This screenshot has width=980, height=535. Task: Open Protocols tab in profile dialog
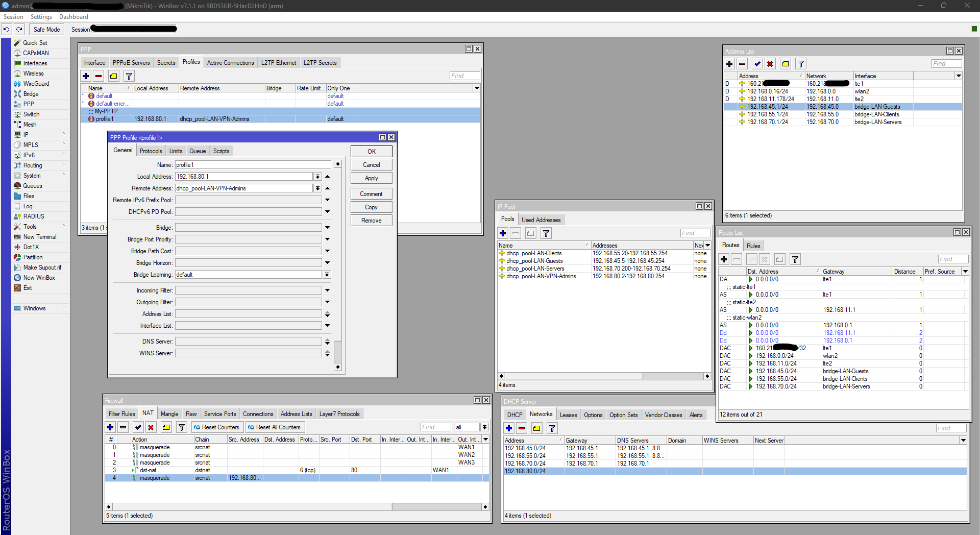pos(151,151)
